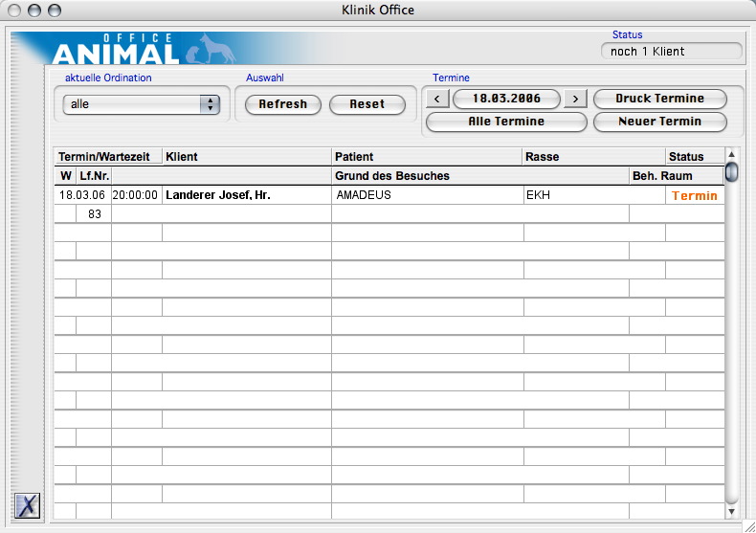Click patient name AMADEUS
The height and width of the screenshot is (533, 756).
coord(364,195)
